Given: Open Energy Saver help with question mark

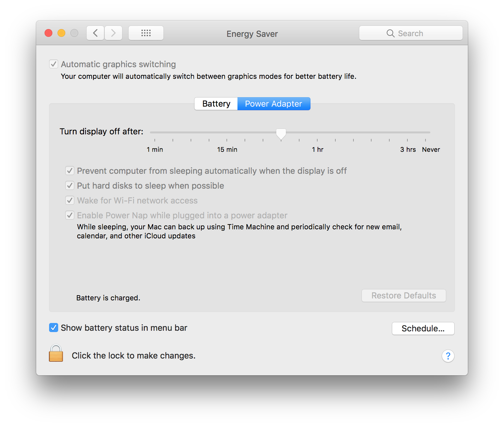Looking at the screenshot, I should point(448,356).
